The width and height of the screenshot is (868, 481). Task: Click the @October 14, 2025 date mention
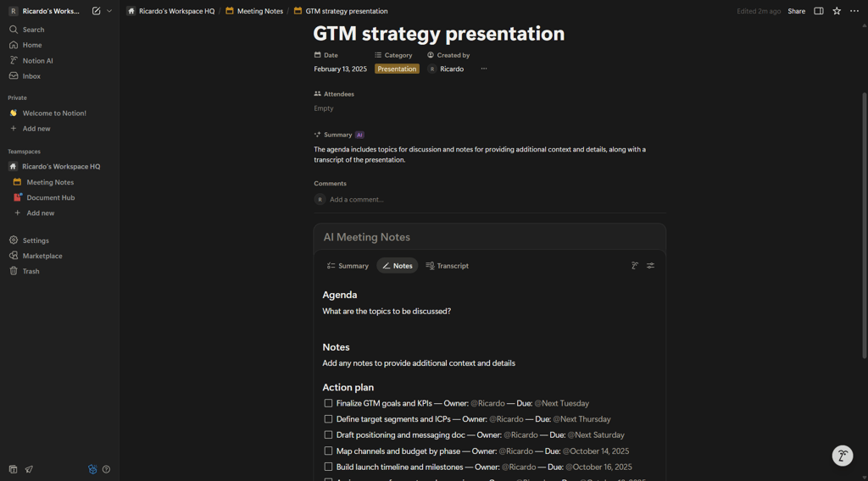596,451
